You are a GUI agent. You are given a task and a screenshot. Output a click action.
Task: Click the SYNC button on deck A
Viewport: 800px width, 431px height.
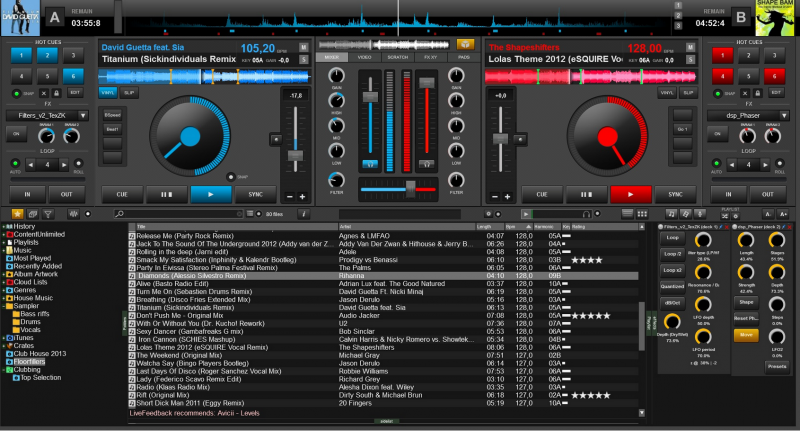pyautogui.click(x=256, y=194)
